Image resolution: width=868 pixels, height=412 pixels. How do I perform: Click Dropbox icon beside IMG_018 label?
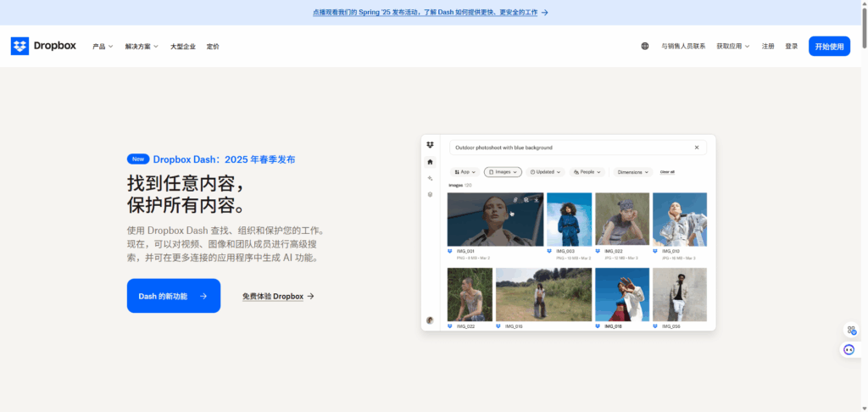(598, 326)
